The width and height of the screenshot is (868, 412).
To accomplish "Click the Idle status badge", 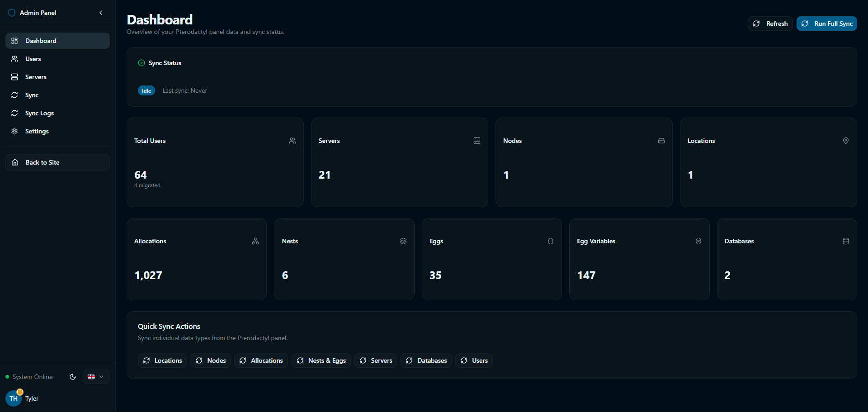I will point(146,90).
